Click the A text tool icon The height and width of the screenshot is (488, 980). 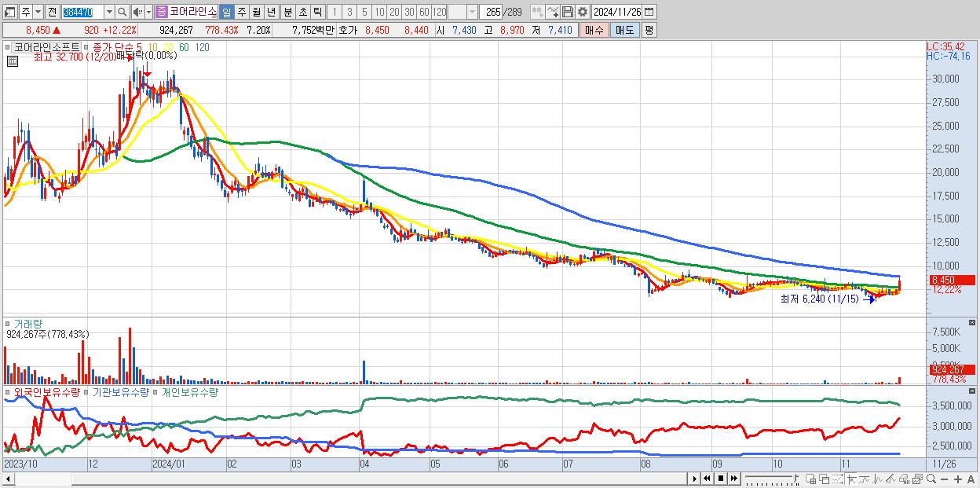(x=971, y=479)
